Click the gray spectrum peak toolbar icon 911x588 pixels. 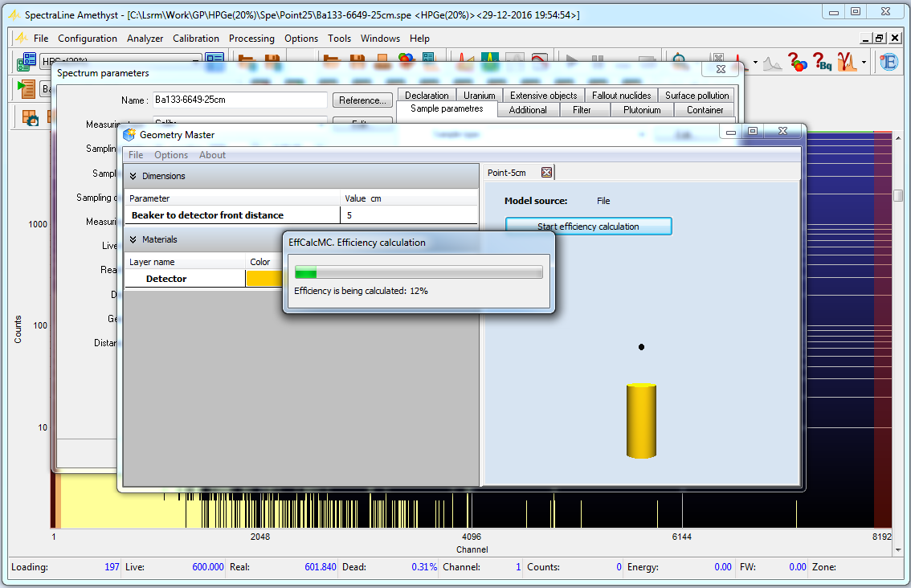point(772,63)
